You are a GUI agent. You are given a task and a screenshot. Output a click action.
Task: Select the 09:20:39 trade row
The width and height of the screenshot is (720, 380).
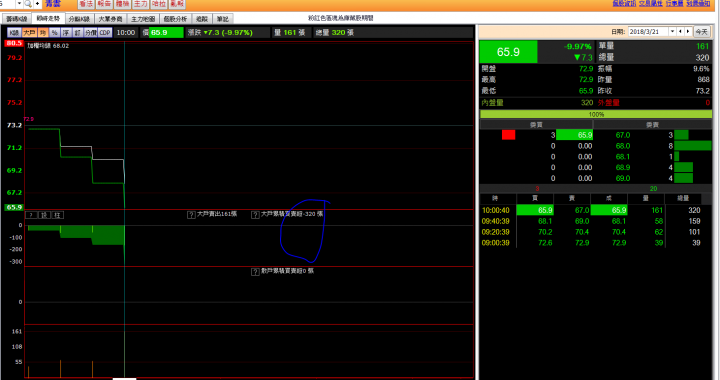(591, 232)
